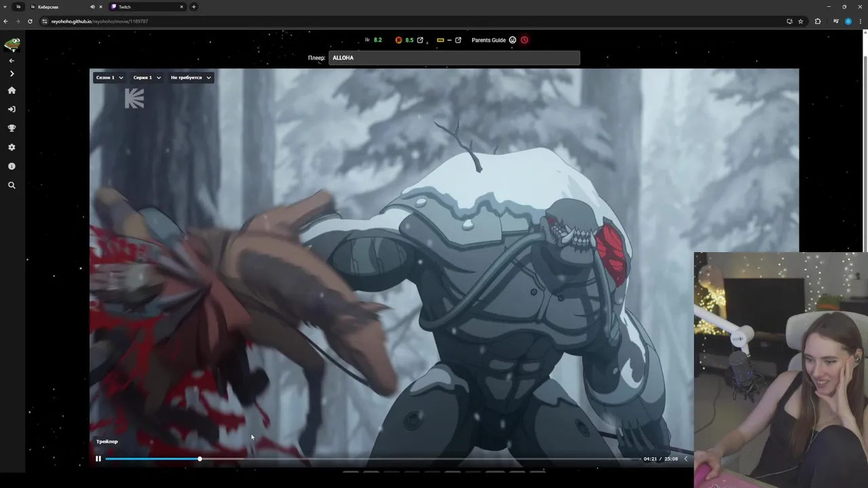Open the browser extensions puzzle icon
868x488 pixels.
(818, 21)
